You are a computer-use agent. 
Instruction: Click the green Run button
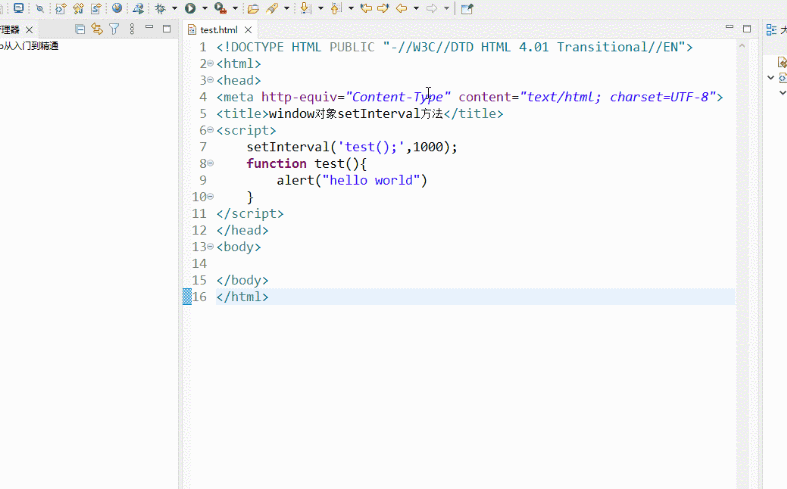pyautogui.click(x=190, y=8)
